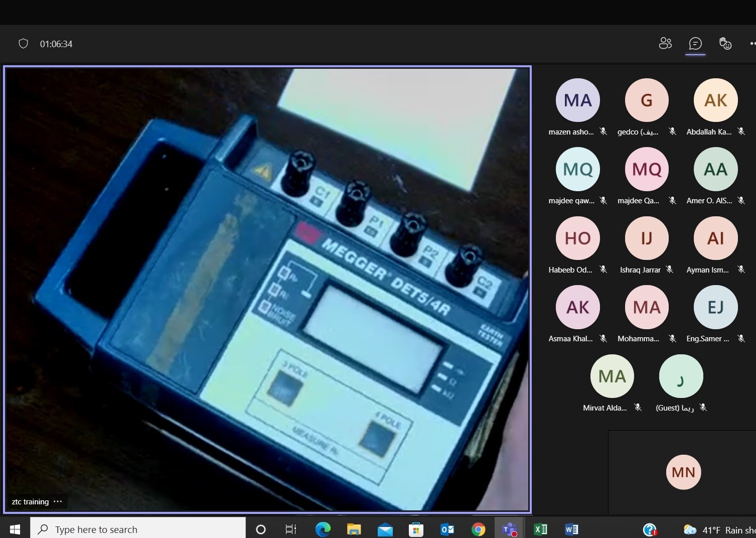Screen dimensions: 756x538
Task: Select Eng.Samer EJ avatar
Action: tap(715, 307)
